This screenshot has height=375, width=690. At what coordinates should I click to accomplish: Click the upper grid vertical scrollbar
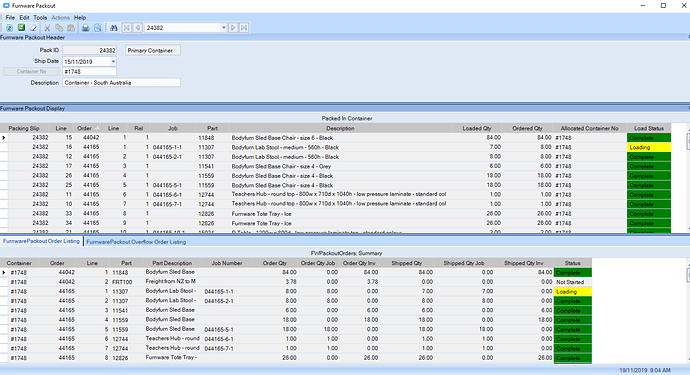[x=687, y=178]
